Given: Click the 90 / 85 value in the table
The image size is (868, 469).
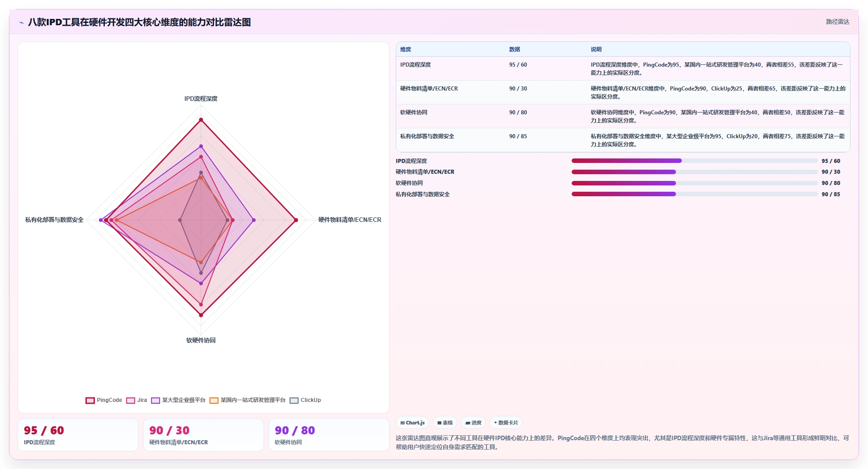Looking at the screenshot, I should pos(518,136).
